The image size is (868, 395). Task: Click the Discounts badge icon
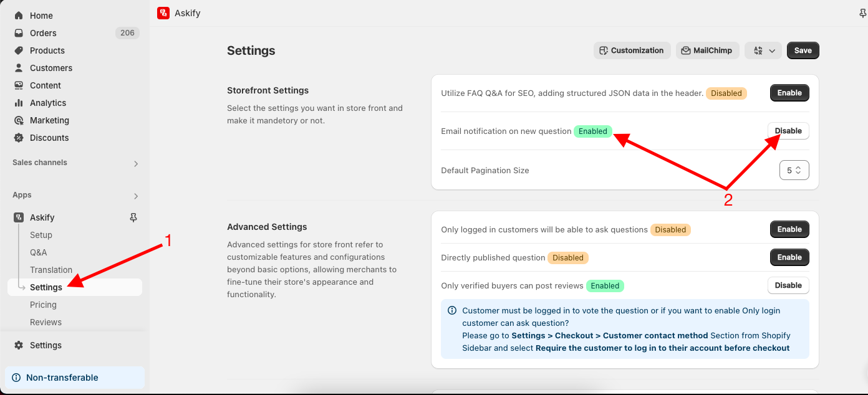pyautogui.click(x=19, y=138)
